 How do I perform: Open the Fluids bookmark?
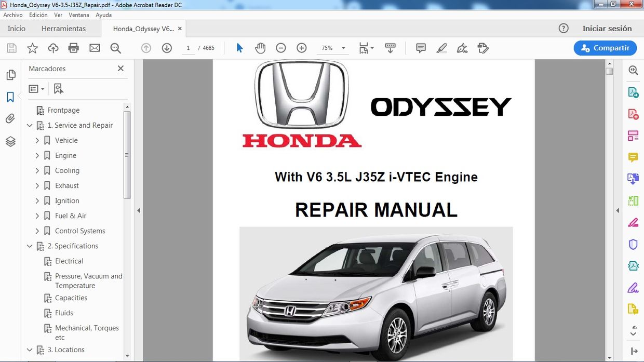click(x=64, y=313)
